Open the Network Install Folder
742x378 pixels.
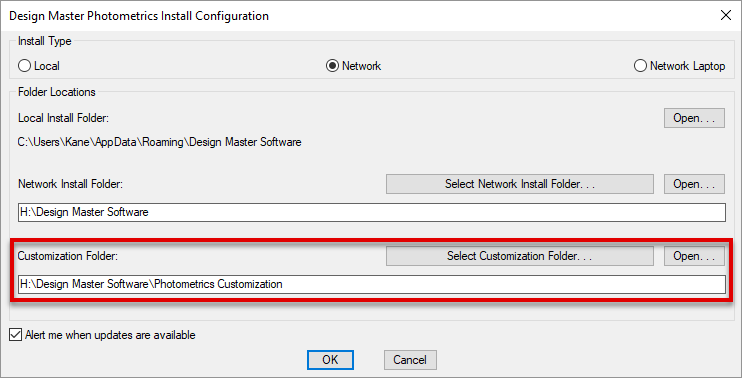[694, 184]
